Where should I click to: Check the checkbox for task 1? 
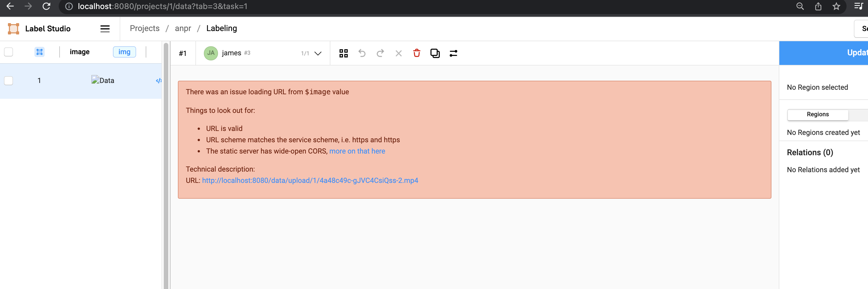[x=9, y=80]
